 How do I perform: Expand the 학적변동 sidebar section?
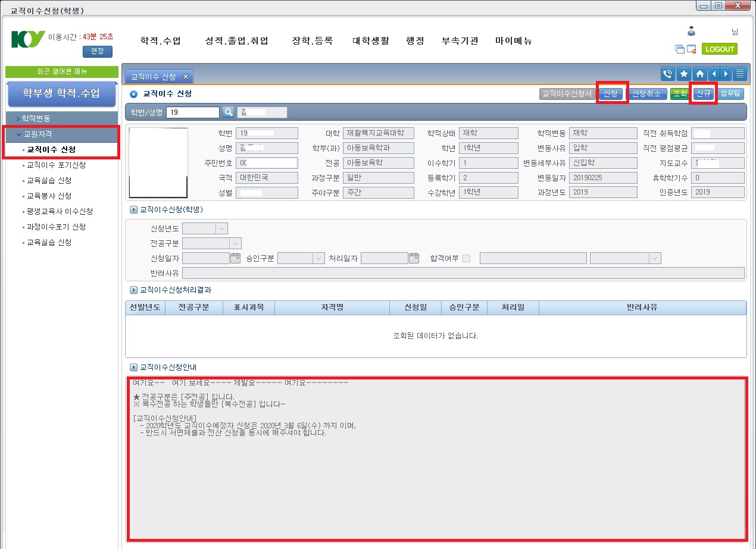tap(36, 118)
